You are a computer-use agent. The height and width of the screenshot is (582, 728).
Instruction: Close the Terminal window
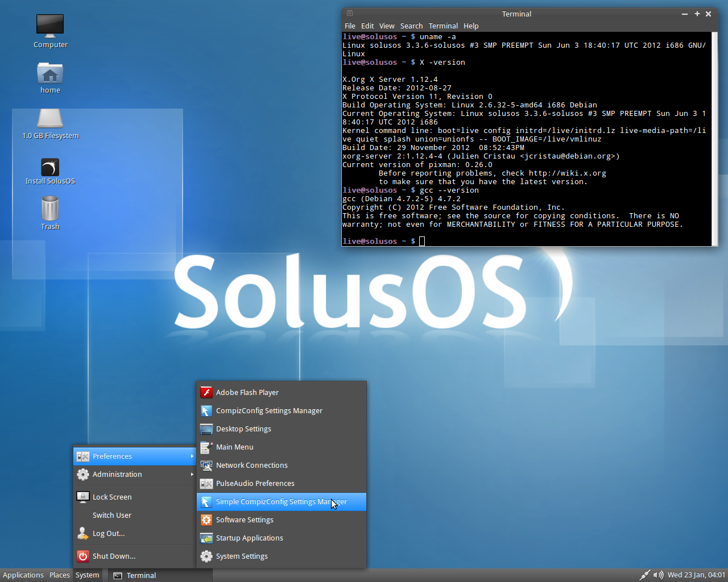[x=709, y=14]
